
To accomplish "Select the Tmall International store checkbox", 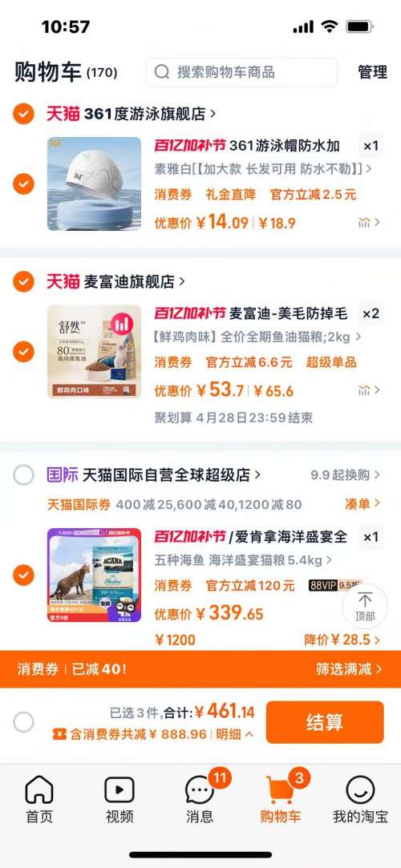I will coord(23,475).
